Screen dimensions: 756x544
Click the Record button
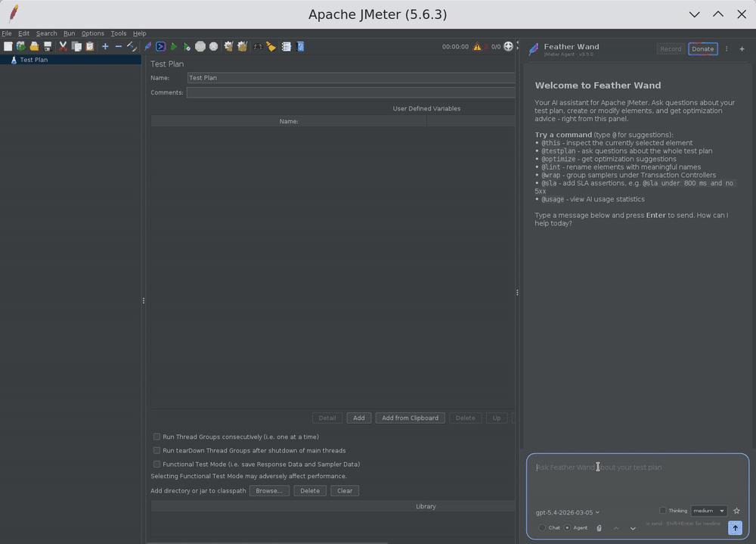[670, 48]
